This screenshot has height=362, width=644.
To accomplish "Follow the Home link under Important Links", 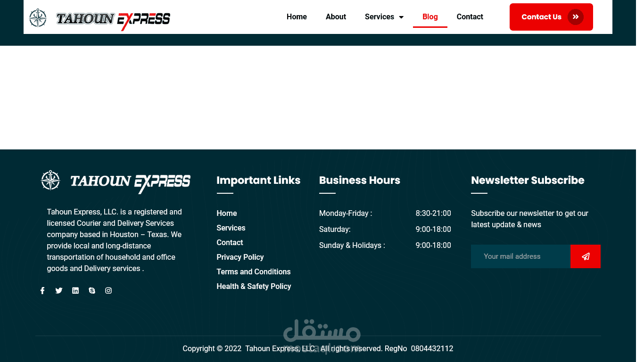I will [x=227, y=214].
